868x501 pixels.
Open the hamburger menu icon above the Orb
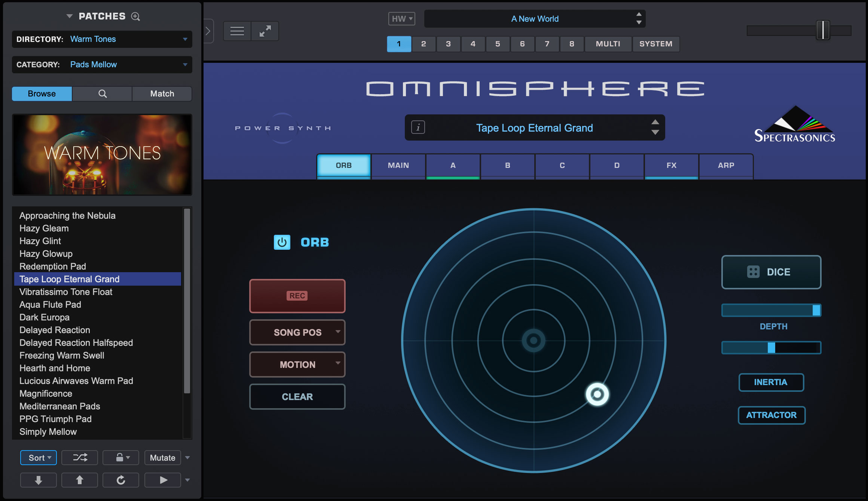point(236,31)
